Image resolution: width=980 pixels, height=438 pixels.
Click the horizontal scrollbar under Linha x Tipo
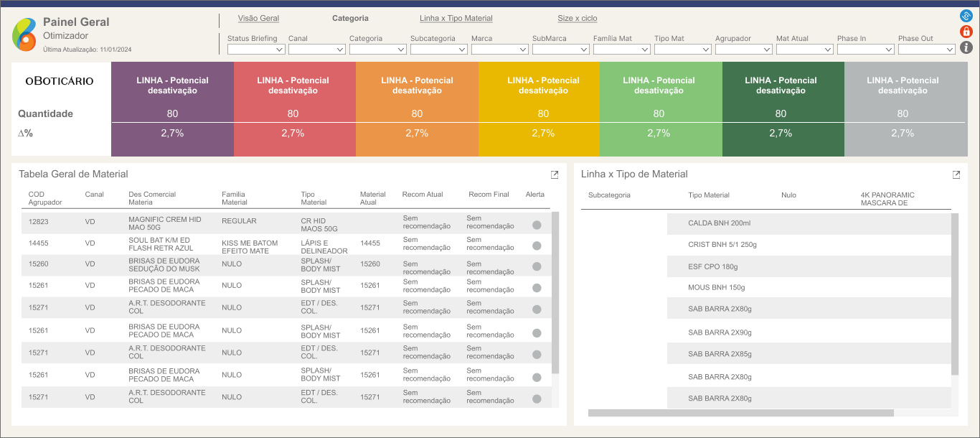(x=740, y=413)
